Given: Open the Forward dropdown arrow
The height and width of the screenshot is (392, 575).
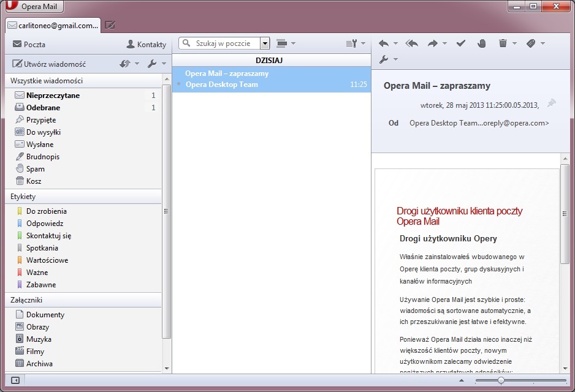Looking at the screenshot, I should [444, 43].
